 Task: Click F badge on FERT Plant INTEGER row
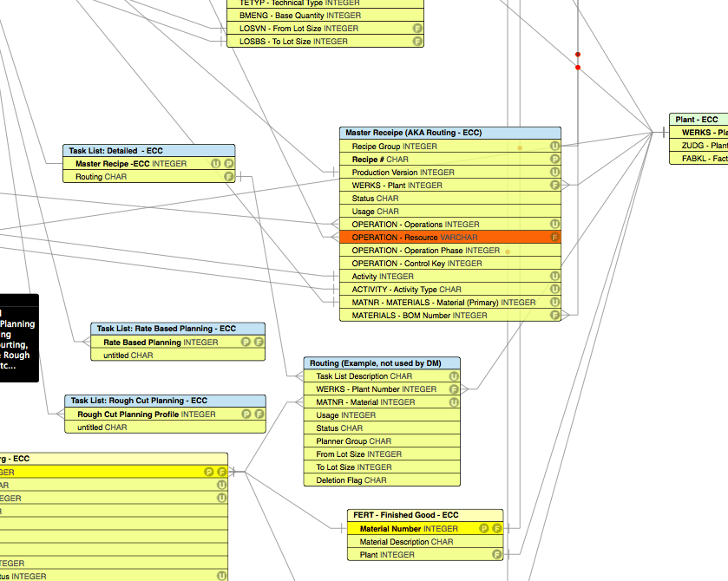[497, 554]
